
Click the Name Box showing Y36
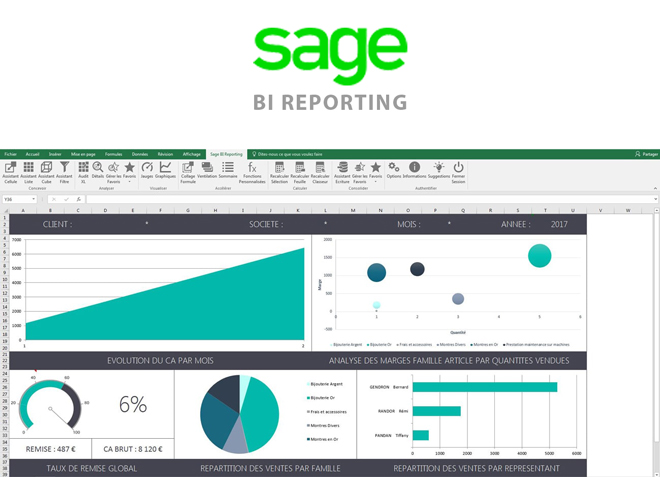(x=17, y=199)
